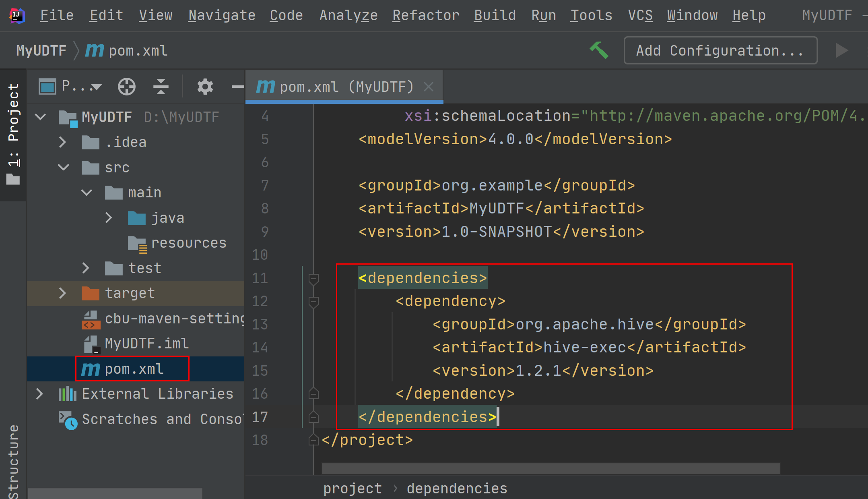The height and width of the screenshot is (499, 868).
Task: Hide the Project panel with the minus icon
Action: pos(238,87)
